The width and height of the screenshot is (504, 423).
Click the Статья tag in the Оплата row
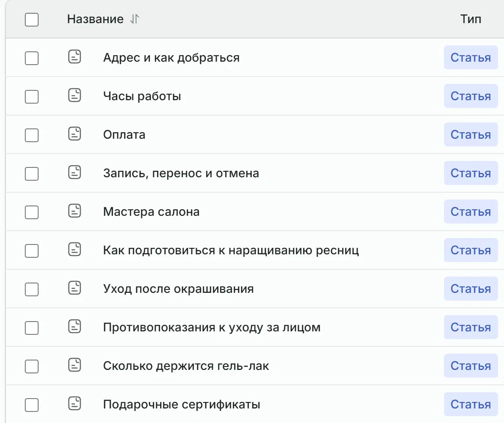pos(471,134)
